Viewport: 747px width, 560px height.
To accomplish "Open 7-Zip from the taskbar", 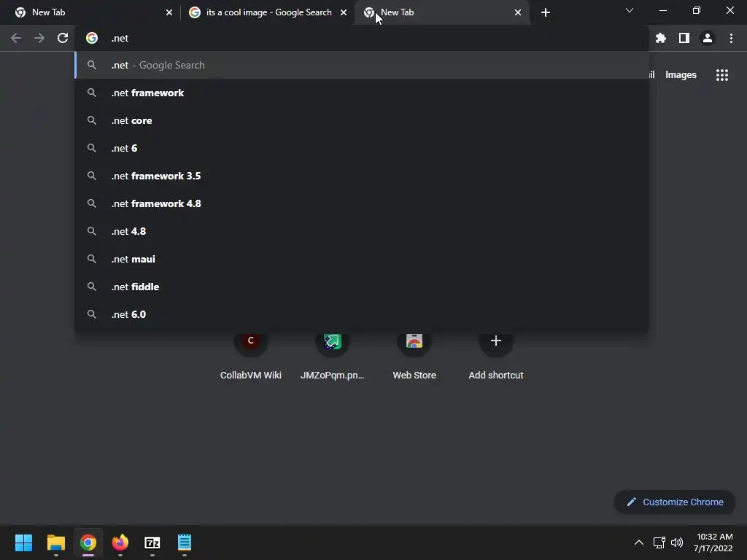I will [152, 542].
